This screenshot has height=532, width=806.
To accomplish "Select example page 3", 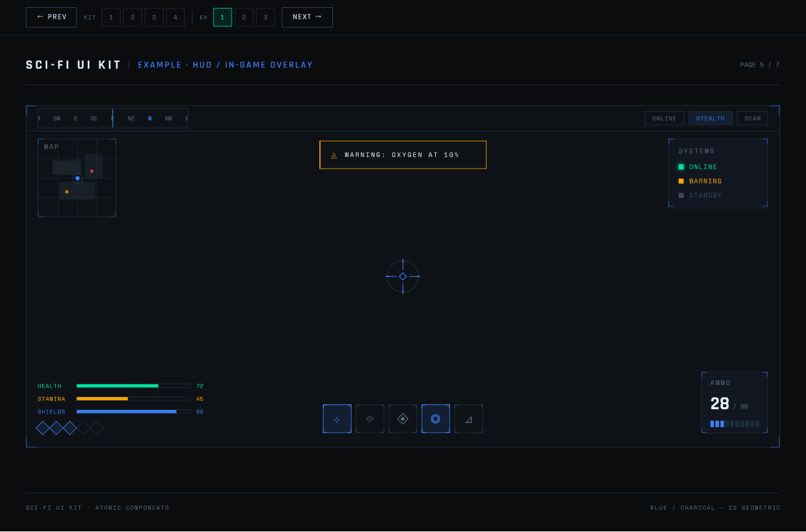I will click(265, 17).
